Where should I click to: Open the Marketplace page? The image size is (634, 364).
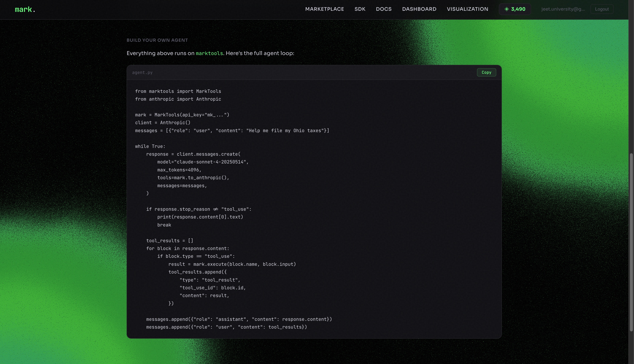(x=324, y=9)
